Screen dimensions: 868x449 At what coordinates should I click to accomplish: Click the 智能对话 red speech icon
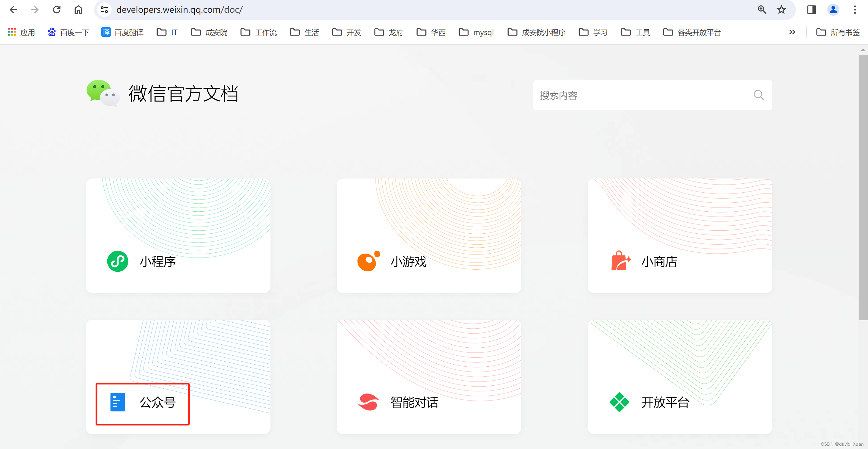[x=368, y=402]
